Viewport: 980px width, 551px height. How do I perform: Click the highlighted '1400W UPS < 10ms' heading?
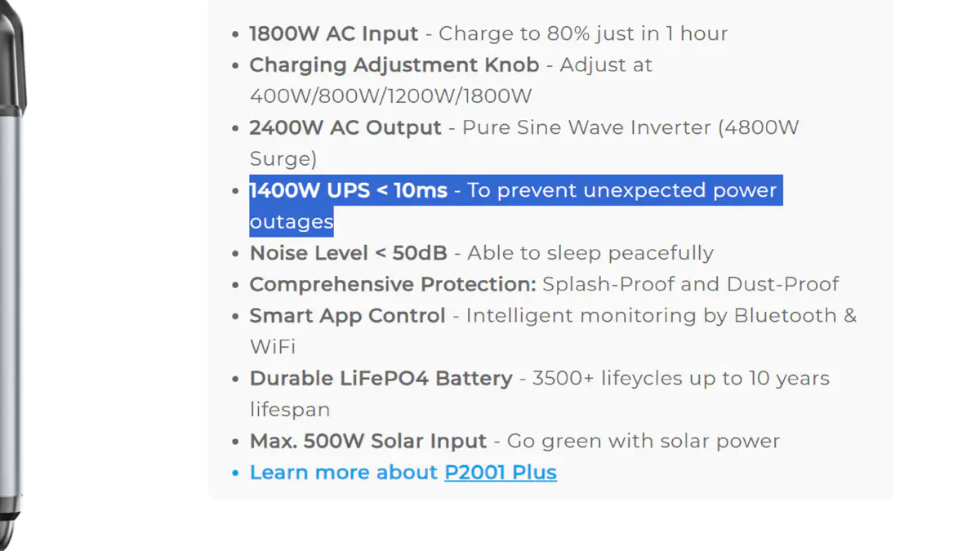click(349, 190)
